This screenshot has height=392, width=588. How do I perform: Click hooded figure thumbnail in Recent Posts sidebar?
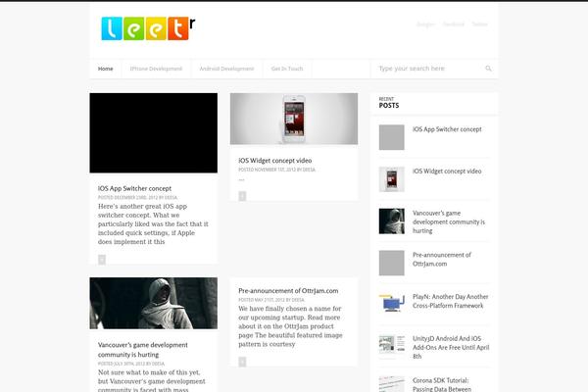(x=391, y=221)
